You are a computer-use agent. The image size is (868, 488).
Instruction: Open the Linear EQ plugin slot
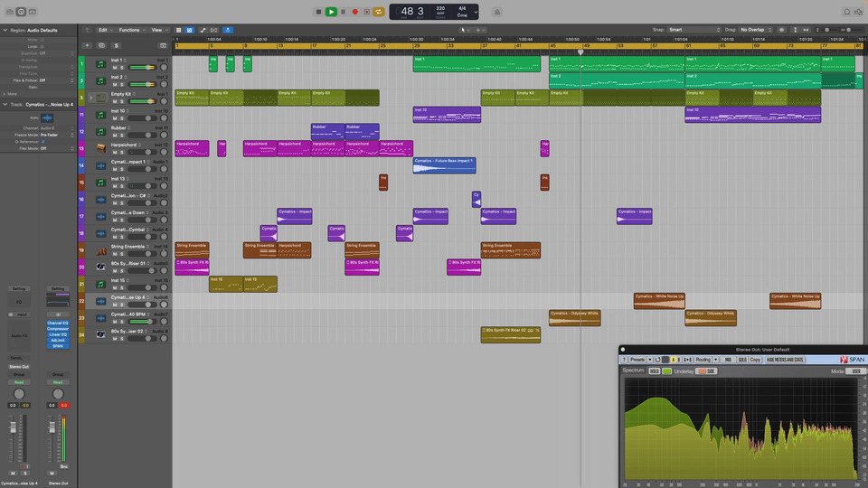click(x=58, y=334)
